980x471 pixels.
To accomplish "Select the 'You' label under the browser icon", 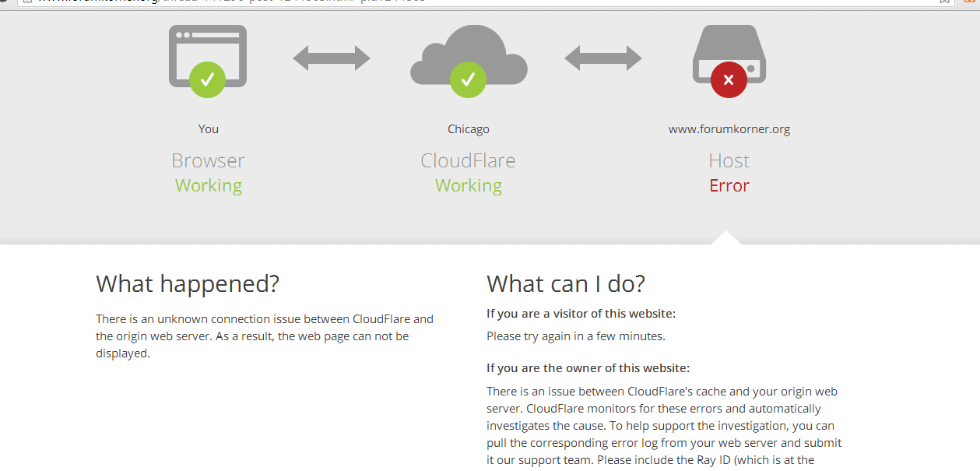I will pyautogui.click(x=209, y=129).
